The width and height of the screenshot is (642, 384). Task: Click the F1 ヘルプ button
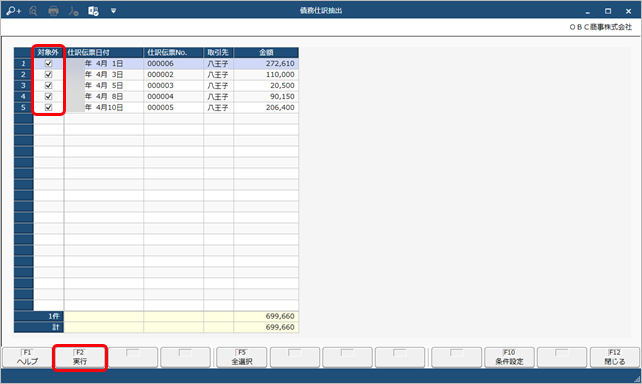click(27, 357)
